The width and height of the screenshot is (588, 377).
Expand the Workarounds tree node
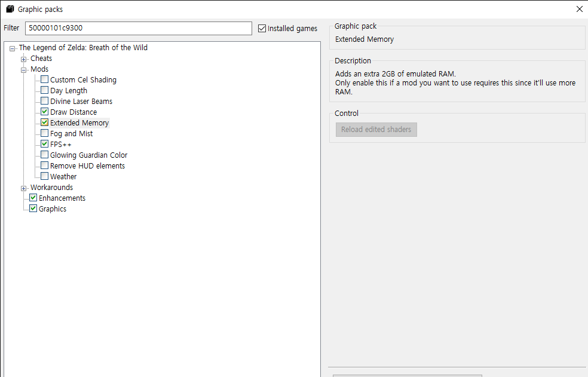pyautogui.click(x=24, y=188)
